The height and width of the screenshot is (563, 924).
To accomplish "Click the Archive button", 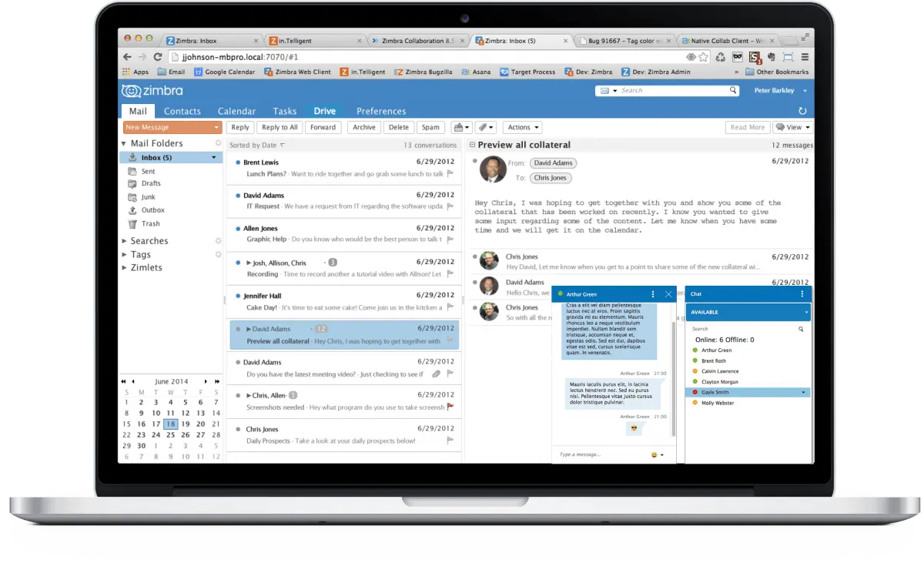I will pos(364,127).
